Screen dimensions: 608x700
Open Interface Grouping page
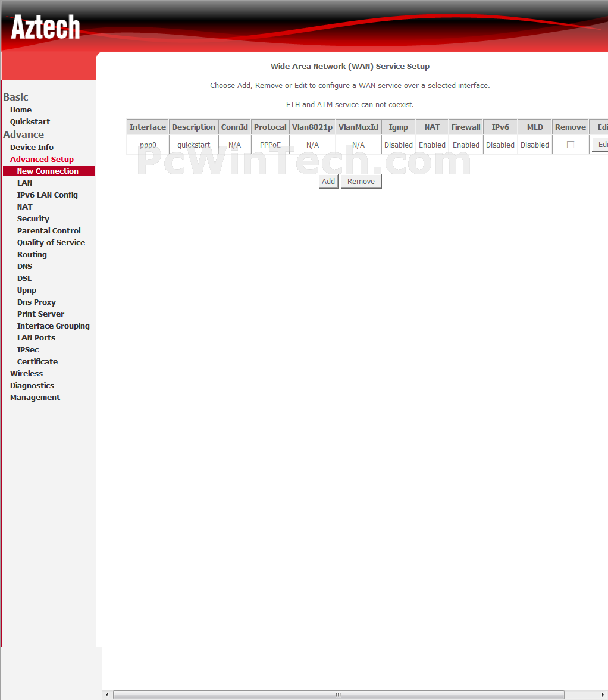(54, 326)
